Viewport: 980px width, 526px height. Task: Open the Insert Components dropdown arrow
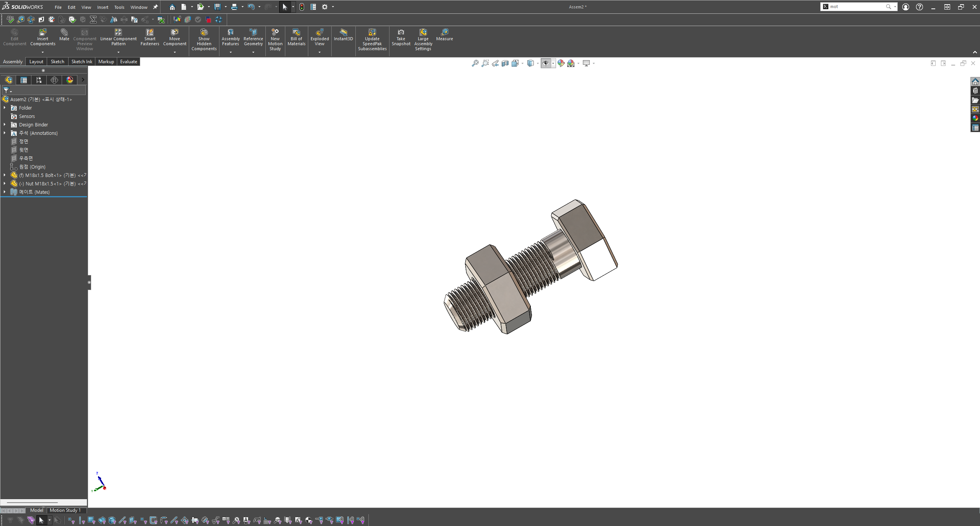click(43, 52)
